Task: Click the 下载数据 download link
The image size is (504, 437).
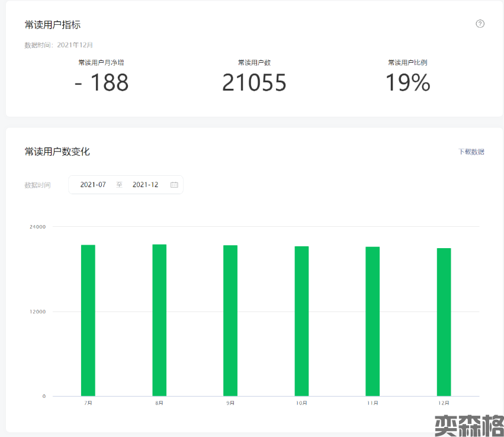Action: [471, 152]
